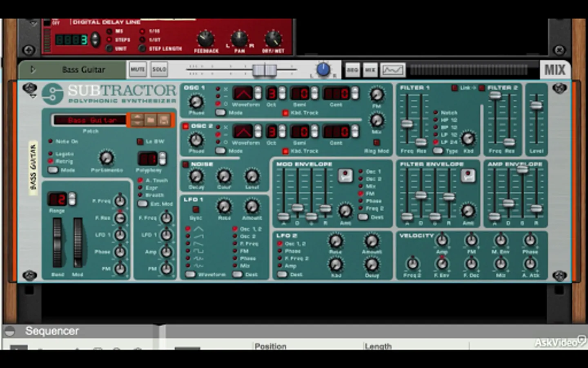Click the master Level slider
This screenshot has width=588, height=368.
coord(537,105)
